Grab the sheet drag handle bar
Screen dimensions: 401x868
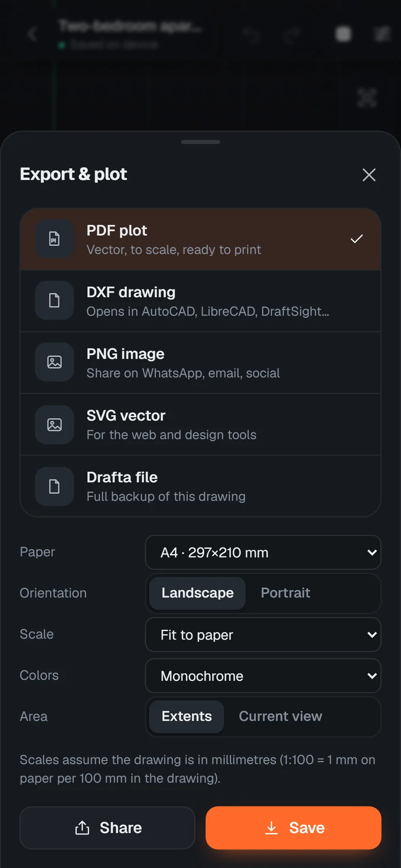coord(200,142)
